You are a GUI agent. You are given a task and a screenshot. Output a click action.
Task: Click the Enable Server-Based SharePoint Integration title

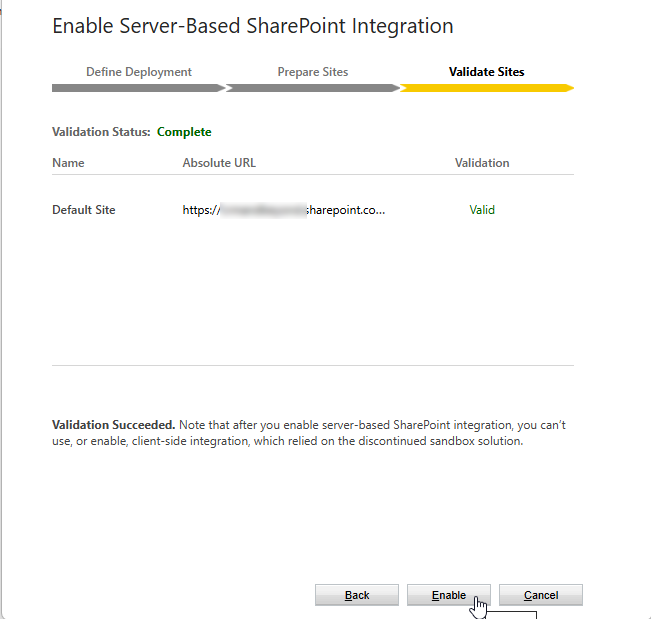coord(253,26)
